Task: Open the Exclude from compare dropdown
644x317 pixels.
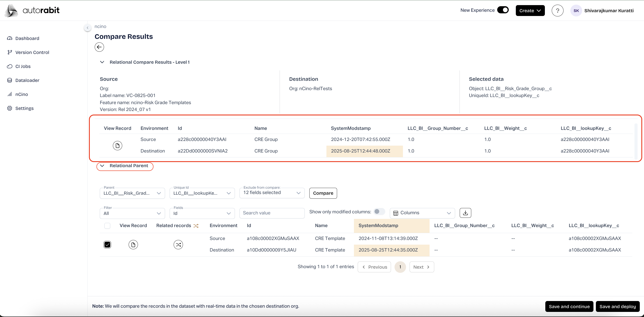Action: [272, 193]
